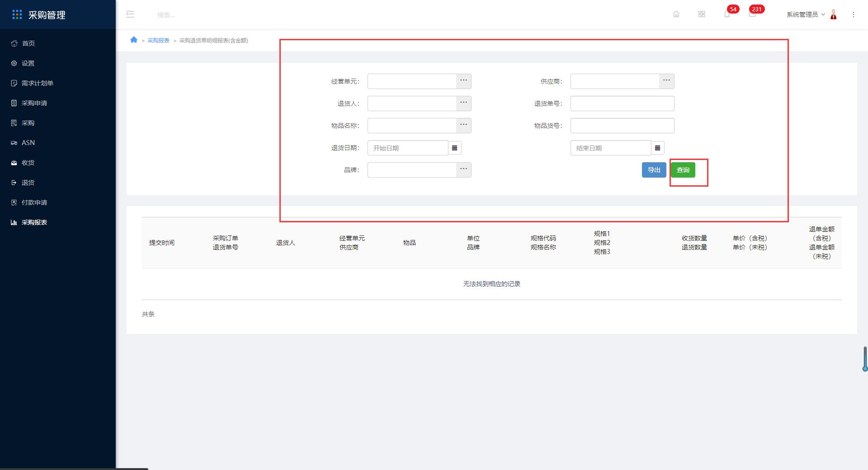The image size is (868, 470).
Task: Open the 物品名称 picker ellipsis button
Action: (464, 126)
